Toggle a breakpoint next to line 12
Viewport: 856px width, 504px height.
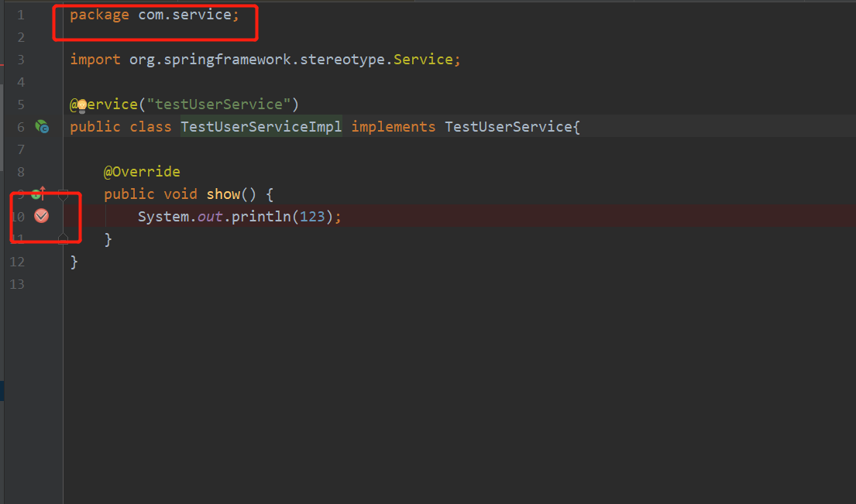point(43,261)
